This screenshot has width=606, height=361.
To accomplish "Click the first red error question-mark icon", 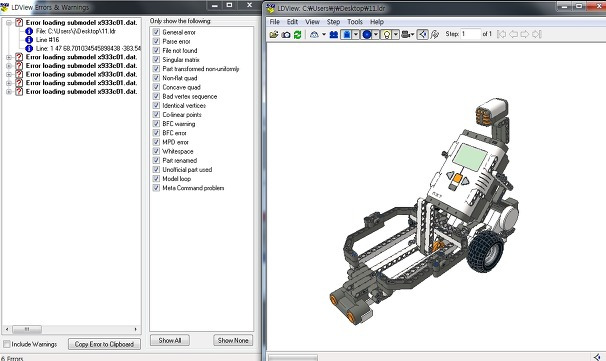I will pyautogui.click(x=19, y=22).
